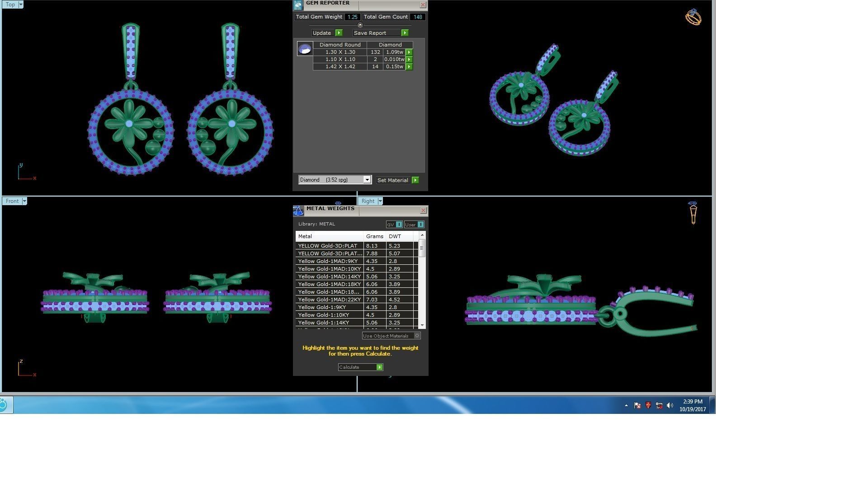Select the Yellow Gold-1:9KY row
868x488 pixels.
357,307
